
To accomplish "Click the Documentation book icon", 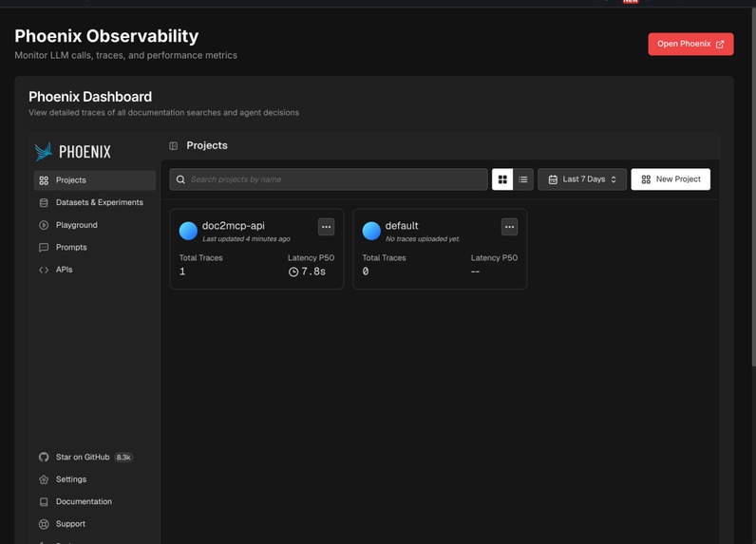I will (44, 501).
